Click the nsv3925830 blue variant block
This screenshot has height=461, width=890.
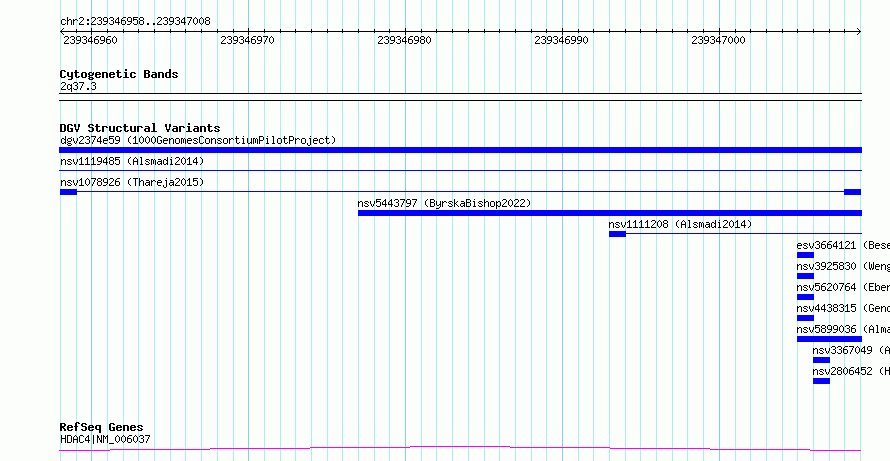pyautogui.click(x=805, y=276)
